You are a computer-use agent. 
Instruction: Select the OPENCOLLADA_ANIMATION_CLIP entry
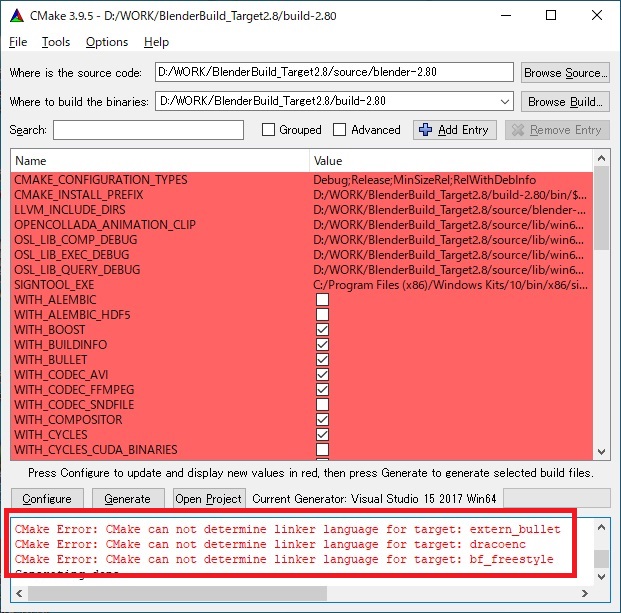pyautogui.click(x=302, y=225)
